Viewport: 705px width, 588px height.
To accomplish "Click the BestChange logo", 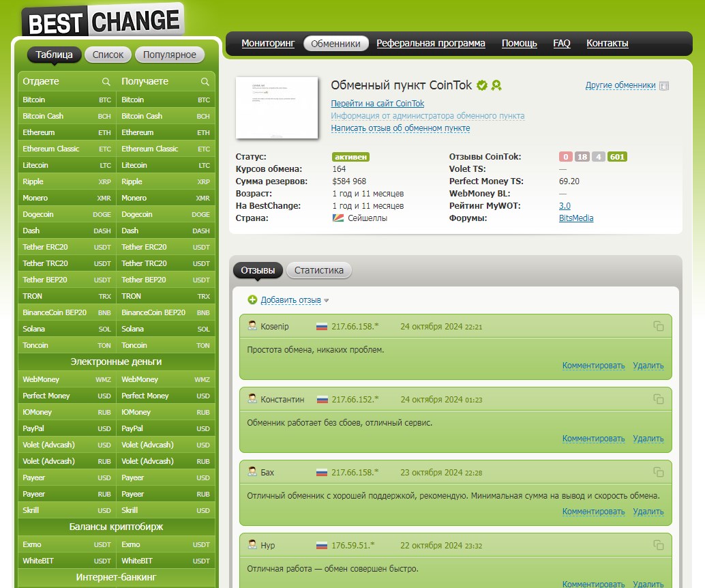I will (103, 20).
